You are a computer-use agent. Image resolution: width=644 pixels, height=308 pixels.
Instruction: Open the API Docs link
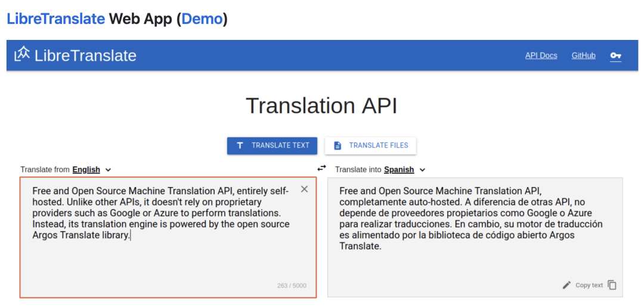(x=541, y=56)
